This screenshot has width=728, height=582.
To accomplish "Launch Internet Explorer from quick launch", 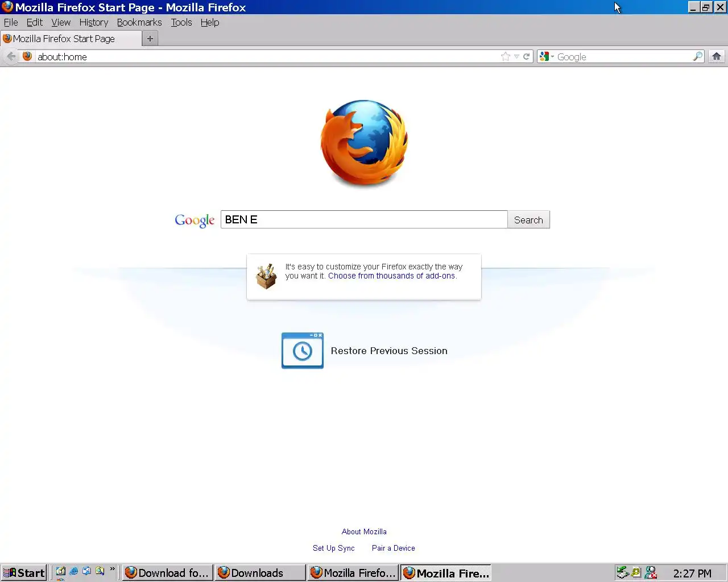I will 73,572.
